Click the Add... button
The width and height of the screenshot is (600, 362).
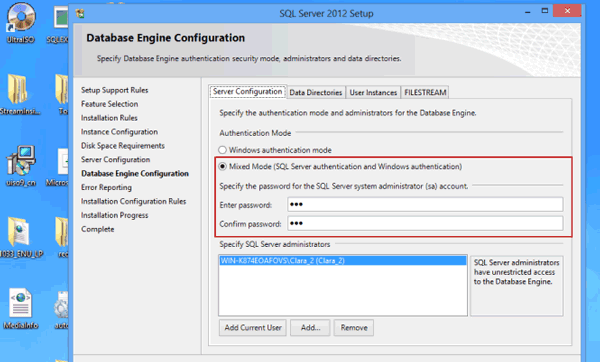click(x=310, y=328)
